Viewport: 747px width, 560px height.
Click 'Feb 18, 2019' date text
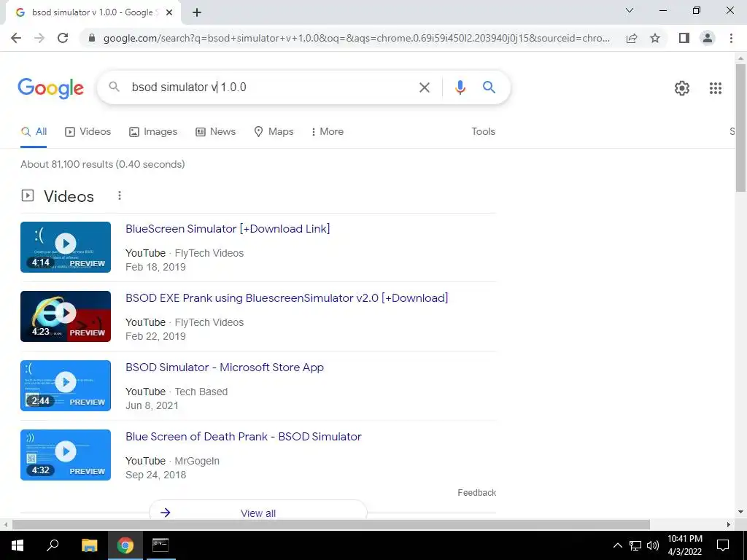pyautogui.click(x=156, y=267)
